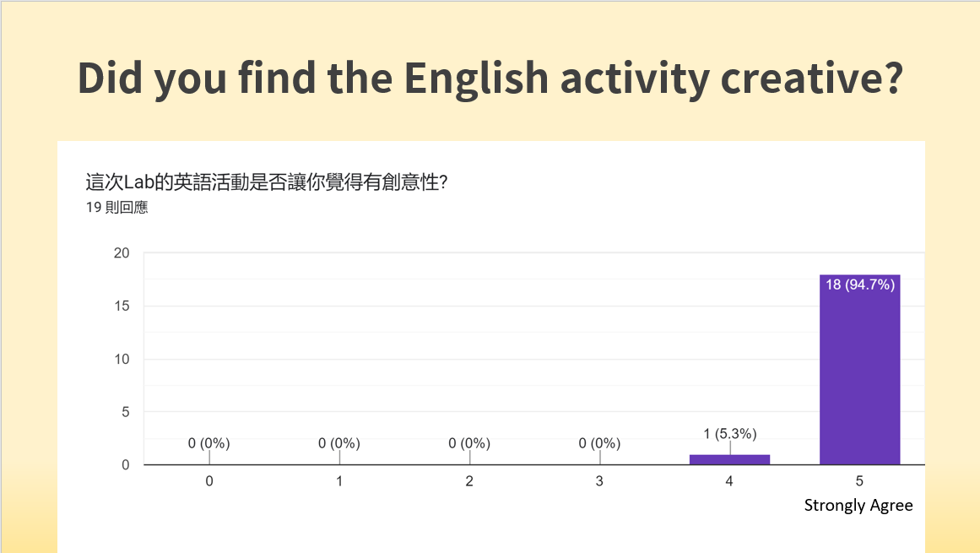Click the "0 (0%)" label above rating 3
Viewport: 980px width, 553px height.
click(x=599, y=443)
